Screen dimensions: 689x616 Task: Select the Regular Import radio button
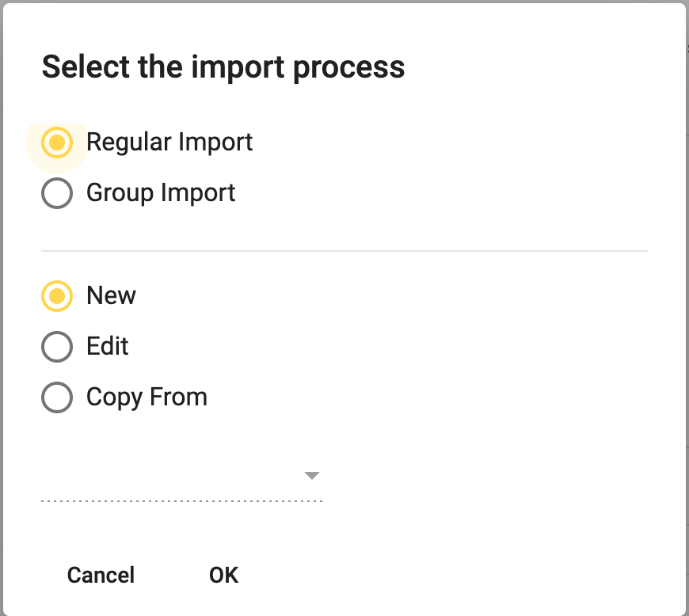[57, 143]
